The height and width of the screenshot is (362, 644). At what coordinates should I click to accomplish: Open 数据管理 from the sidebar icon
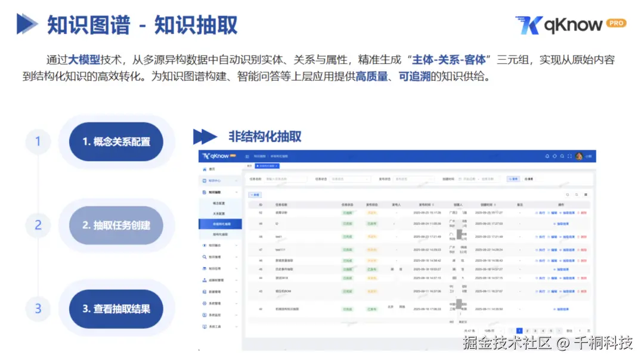[203, 290]
